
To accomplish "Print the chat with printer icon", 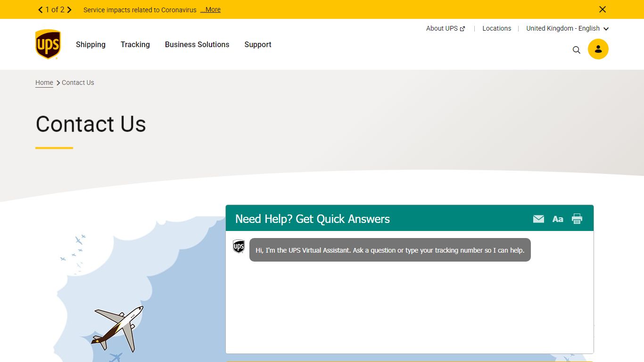I will click(577, 219).
